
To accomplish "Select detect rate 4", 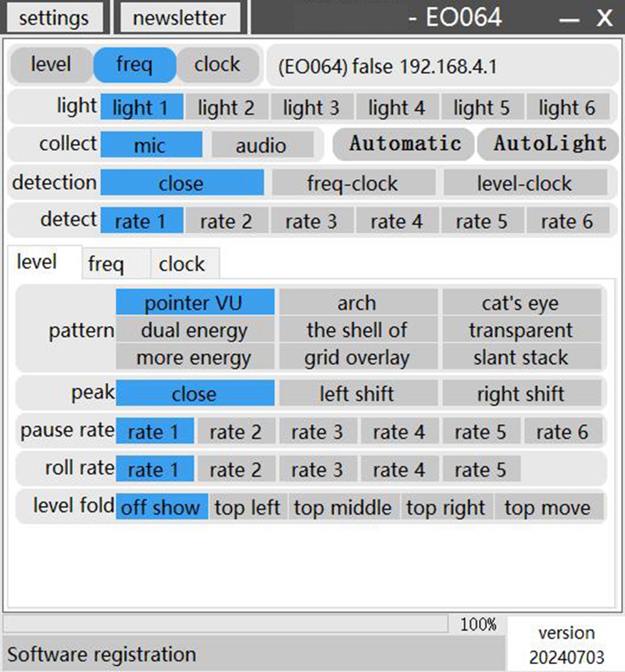I will 396,221.
